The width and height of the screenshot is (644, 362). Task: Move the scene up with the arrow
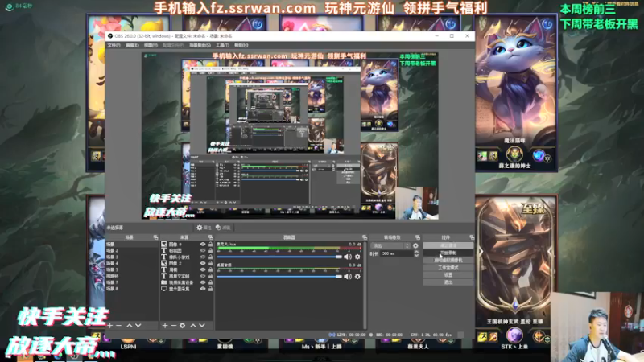click(130, 326)
